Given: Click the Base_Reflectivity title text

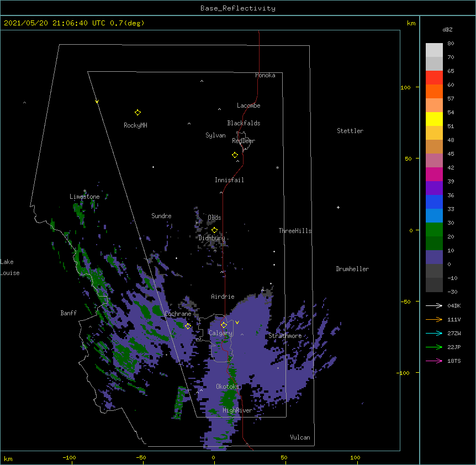Looking at the screenshot, I should click(238, 8).
